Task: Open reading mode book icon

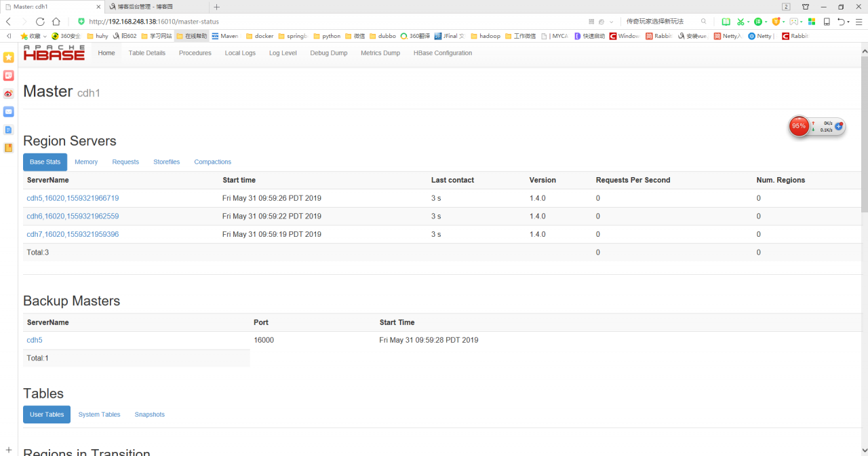Action: pos(726,22)
